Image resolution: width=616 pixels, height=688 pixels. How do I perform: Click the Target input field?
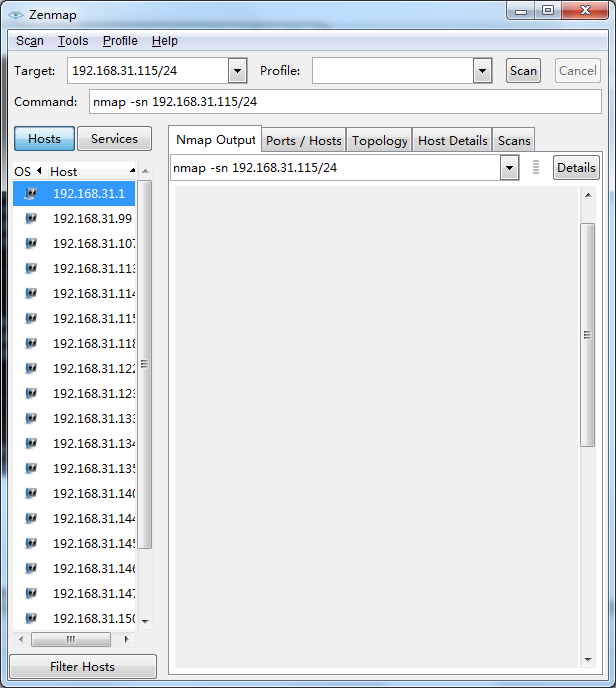[x=148, y=71]
